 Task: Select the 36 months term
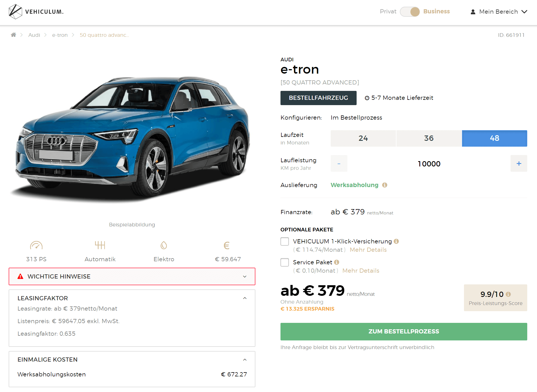point(429,138)
